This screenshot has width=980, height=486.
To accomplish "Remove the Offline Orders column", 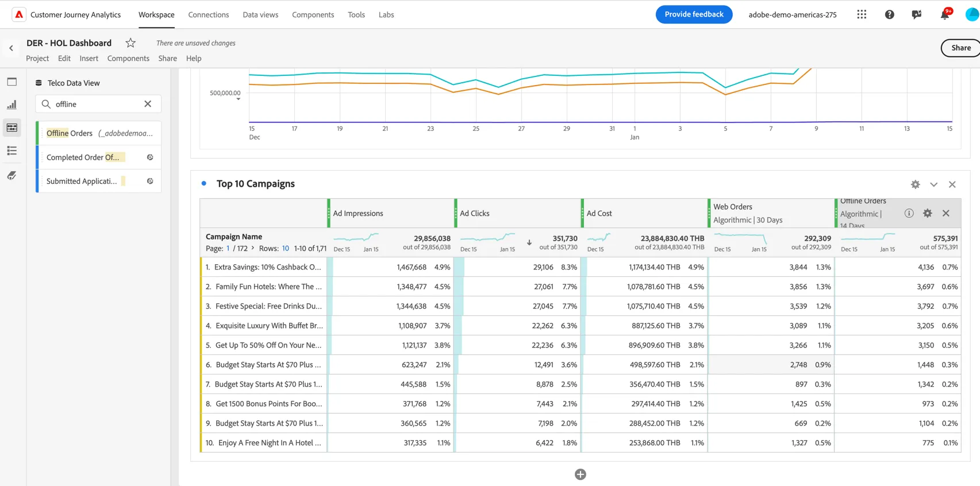I will click(x=946, y=213).
